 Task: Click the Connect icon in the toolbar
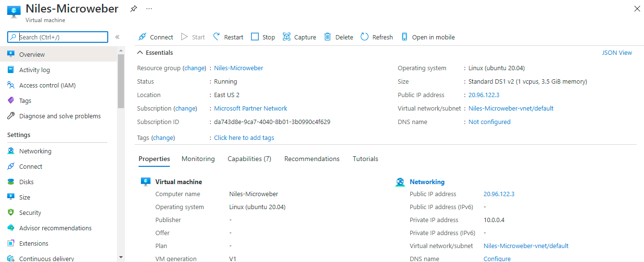(142, 37)
